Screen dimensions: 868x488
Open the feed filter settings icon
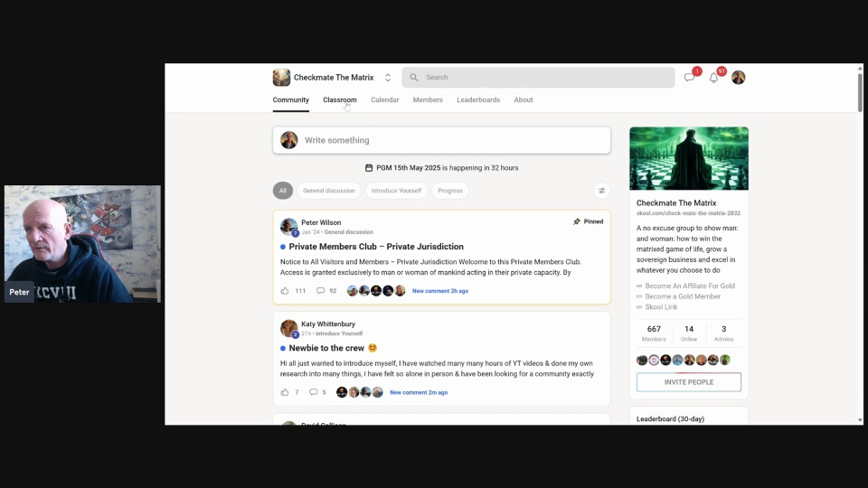602,191
